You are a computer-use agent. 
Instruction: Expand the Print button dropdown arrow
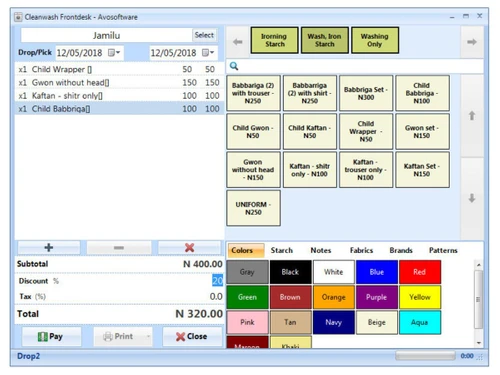coord(149,336)
